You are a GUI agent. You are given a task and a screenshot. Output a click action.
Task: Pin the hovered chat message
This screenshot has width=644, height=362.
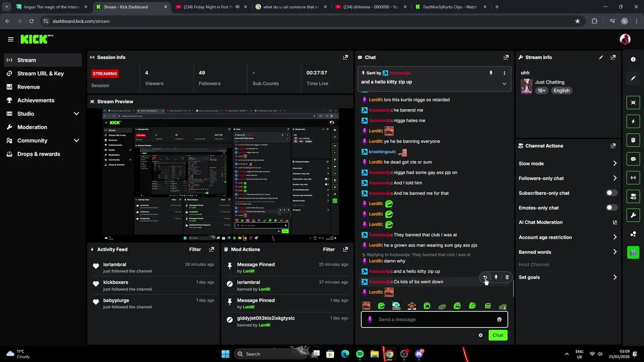496,277
